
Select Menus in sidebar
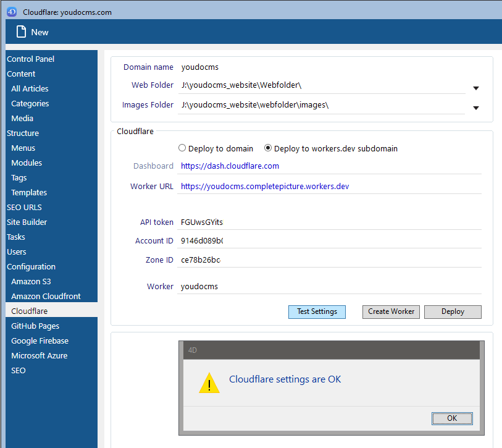click(x=23, y=148)
